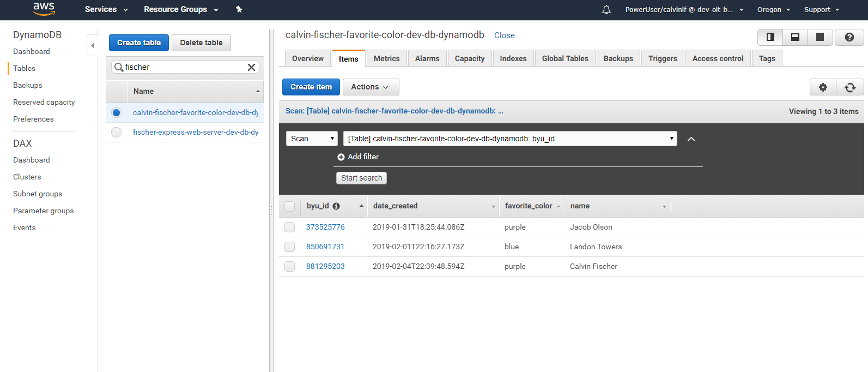Image resolution: width=868 pixels, height=372 pixels.
Task: Expand the Support menu
Action: [822, 9]
